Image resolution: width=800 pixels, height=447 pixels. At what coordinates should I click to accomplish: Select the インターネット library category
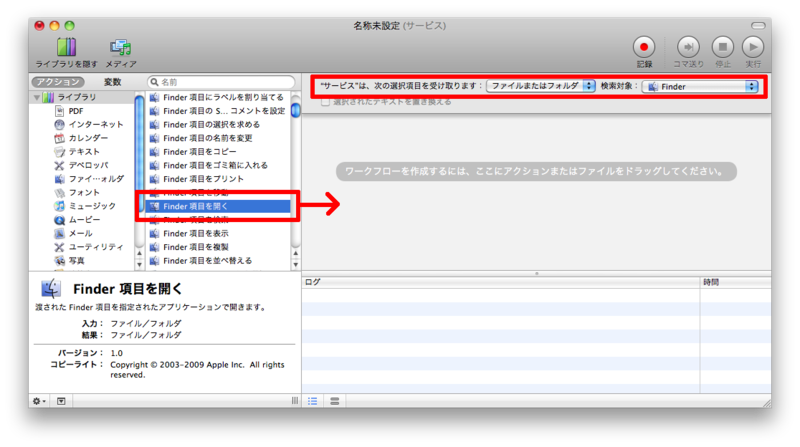click(x=89, y=125)
